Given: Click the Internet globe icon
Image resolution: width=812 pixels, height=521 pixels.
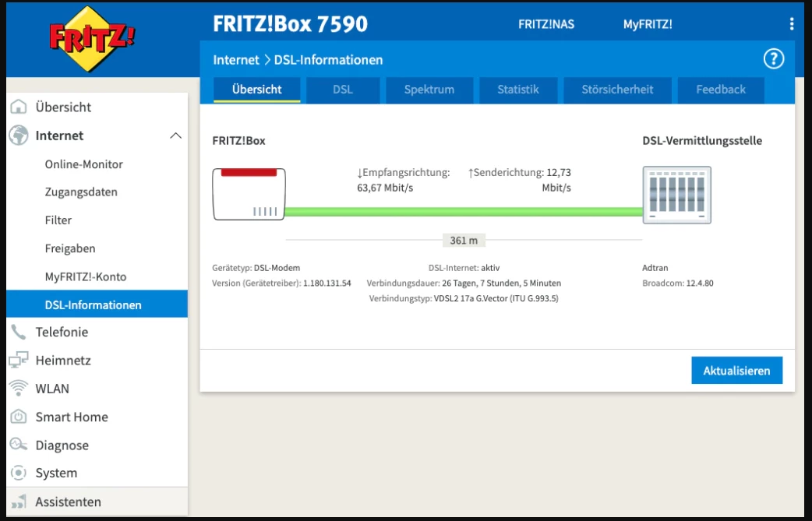Looking at the screenshot, I should pos(19,136).
